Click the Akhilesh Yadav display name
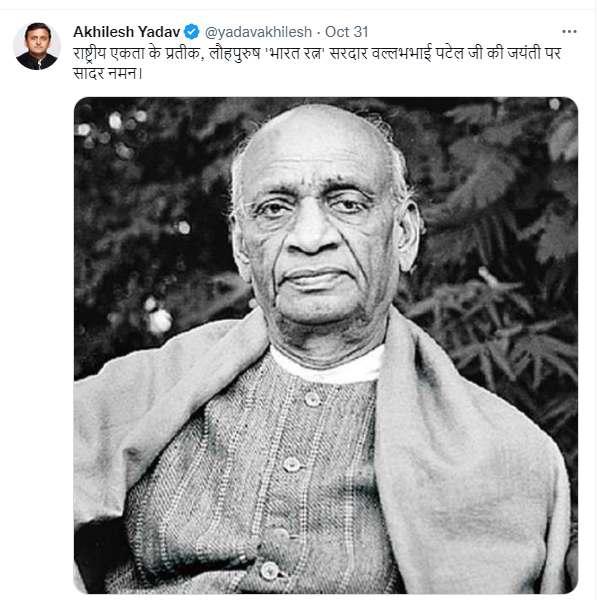 pos(127,32)
